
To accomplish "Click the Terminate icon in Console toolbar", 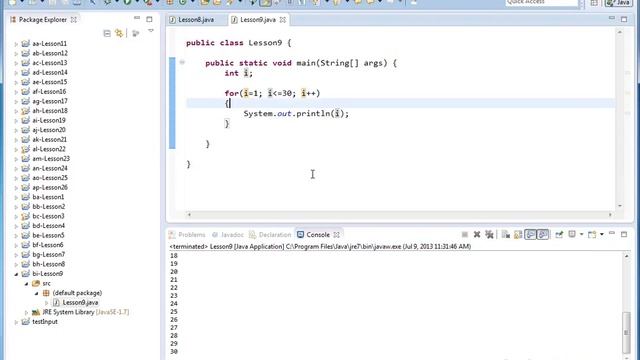I will tap(464, 234).
